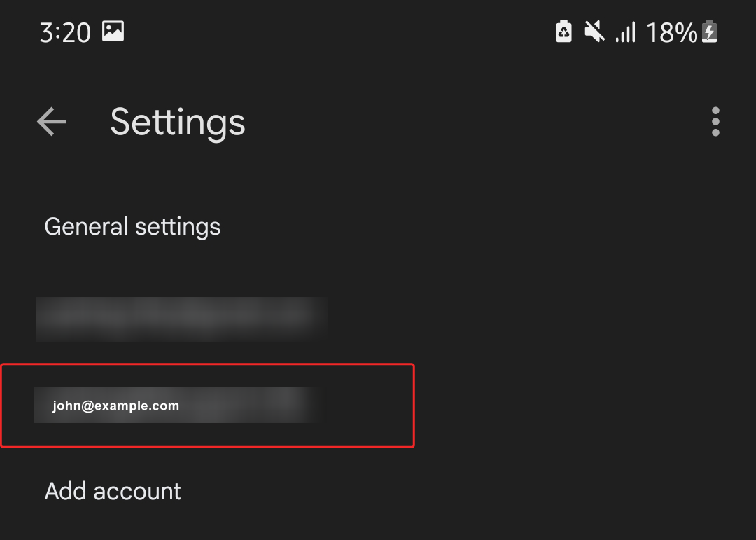Viewport: 756px width, 540px height.
Task: Open the three-dot overflow menu
Action: 715,122
